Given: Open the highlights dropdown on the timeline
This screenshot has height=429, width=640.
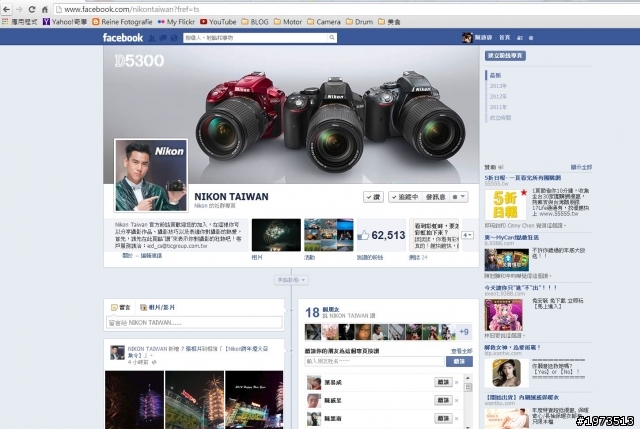Looking at the screenshot, I should pos(291,280).
